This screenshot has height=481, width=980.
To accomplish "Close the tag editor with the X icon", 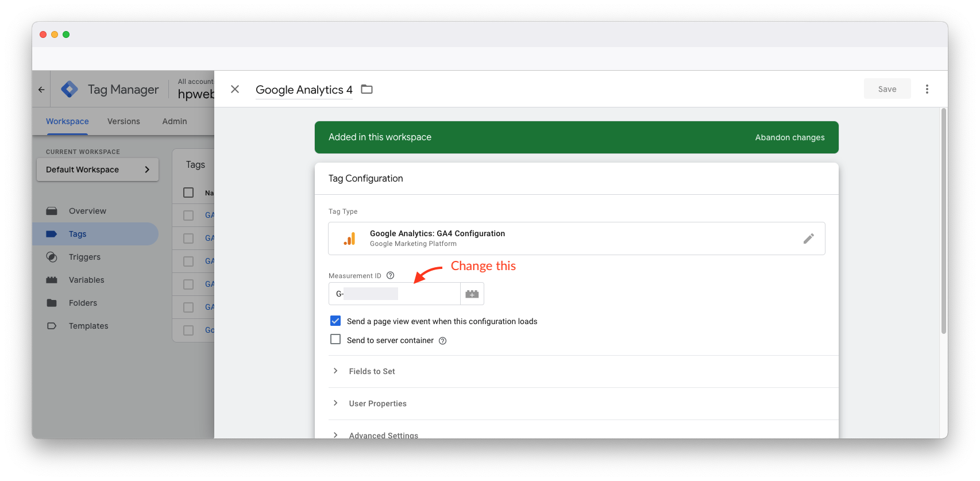I will 235,89.
